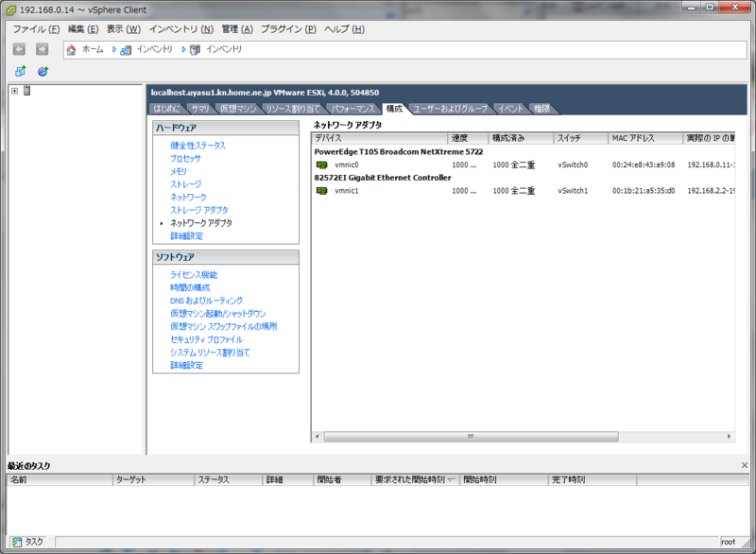Open the breadcrumb arrow after ホーム

point(113,49)
